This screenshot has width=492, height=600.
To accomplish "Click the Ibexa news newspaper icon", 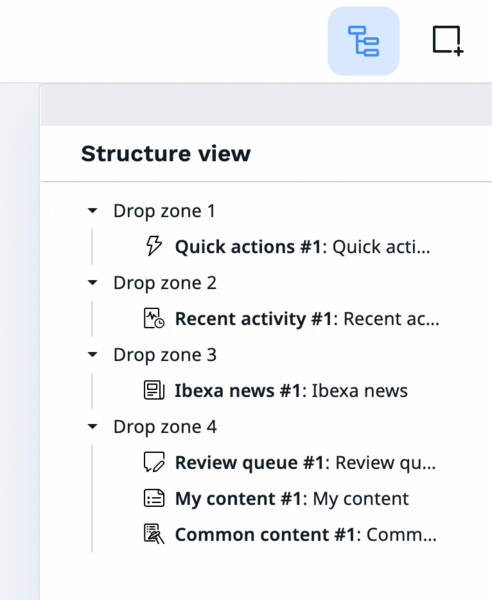I will click(x=154, y=390).
